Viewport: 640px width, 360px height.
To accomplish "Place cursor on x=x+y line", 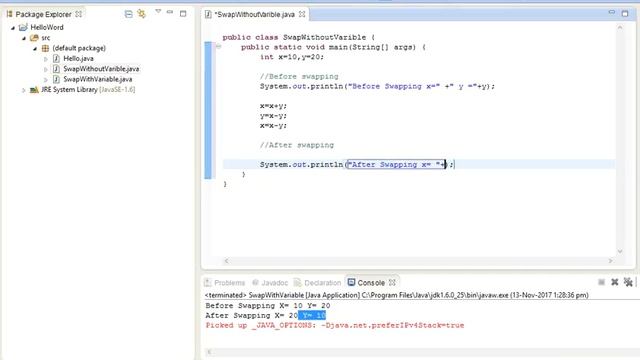I will tap(273, 106).
